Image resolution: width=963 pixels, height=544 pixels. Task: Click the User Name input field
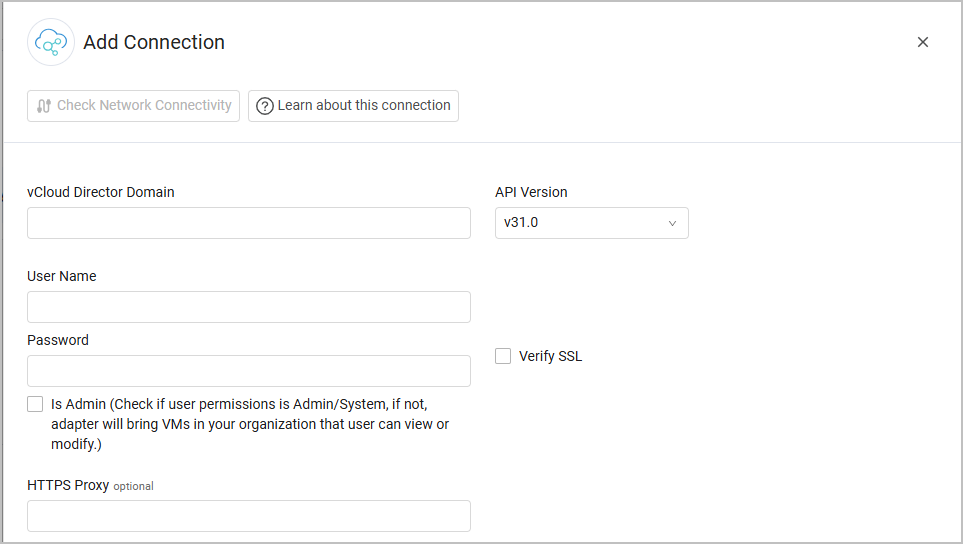pyautogui.click(x=249, y=307)
